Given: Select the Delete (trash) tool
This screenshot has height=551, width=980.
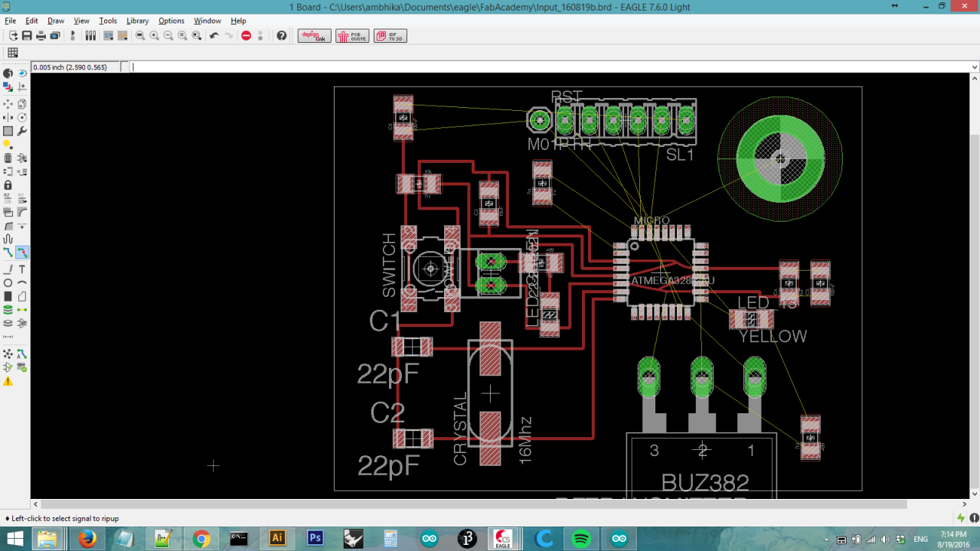Looking at the screenshot, I should [x=8, y=158].
